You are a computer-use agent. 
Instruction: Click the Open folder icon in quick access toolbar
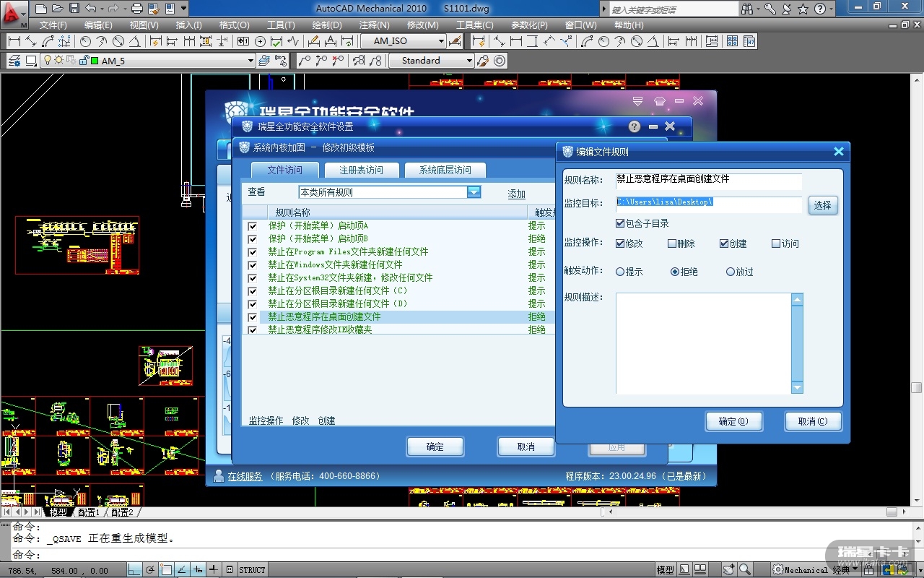tap(58, 9)
